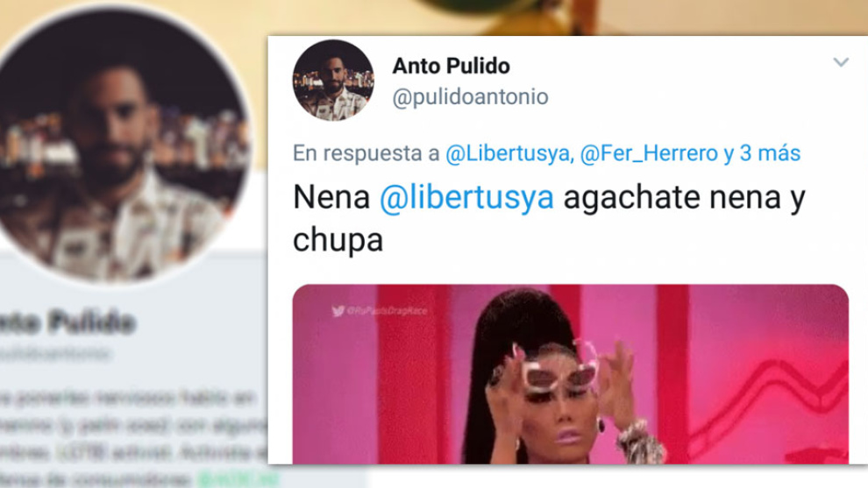Click the Anto Pulido display name
The image size is (868, 488).
coord(452,66)
